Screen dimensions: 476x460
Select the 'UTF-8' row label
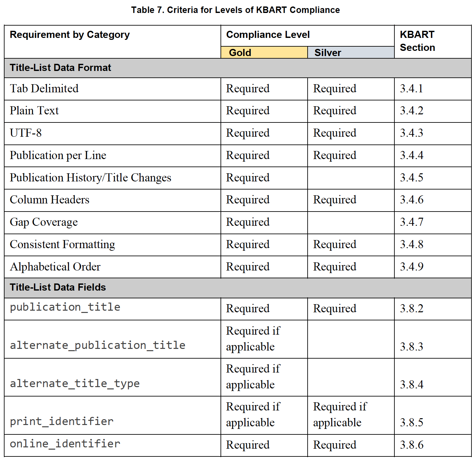[26, 133]
